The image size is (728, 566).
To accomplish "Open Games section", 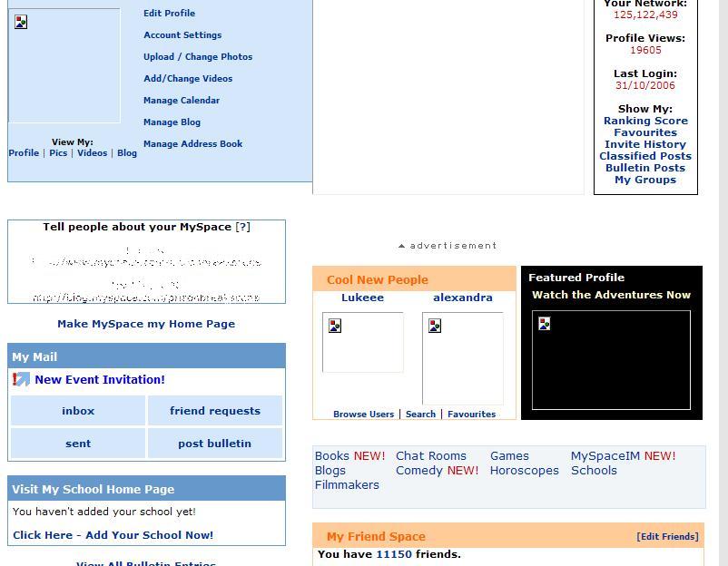I will (509, 455).
